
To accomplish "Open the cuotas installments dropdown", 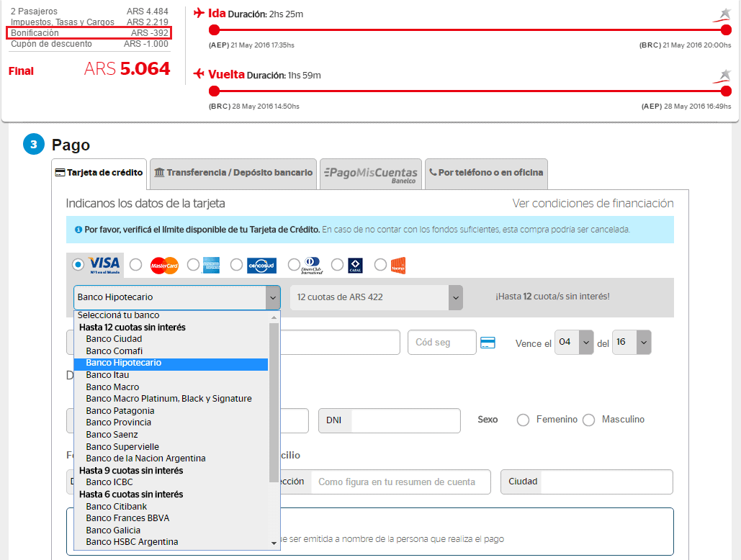I will (x=376, y=297).
